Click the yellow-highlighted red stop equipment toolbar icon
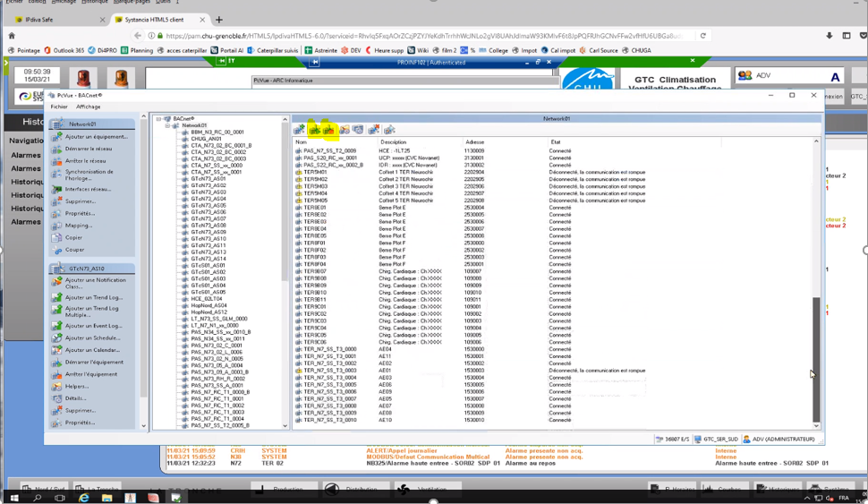This screenshot has height=504, width=868. click(x=329, y=131)
